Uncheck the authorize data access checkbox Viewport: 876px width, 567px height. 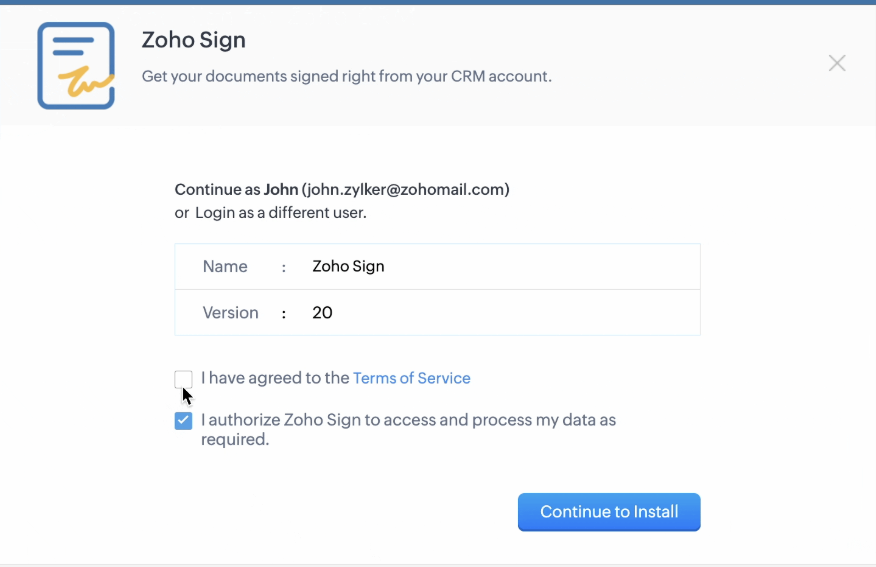[183, 421]
